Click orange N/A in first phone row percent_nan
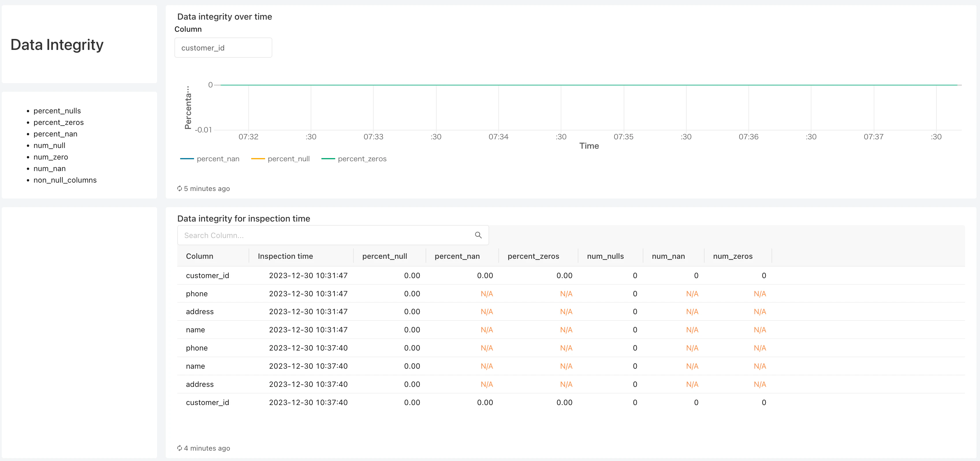 coord(486,294)
